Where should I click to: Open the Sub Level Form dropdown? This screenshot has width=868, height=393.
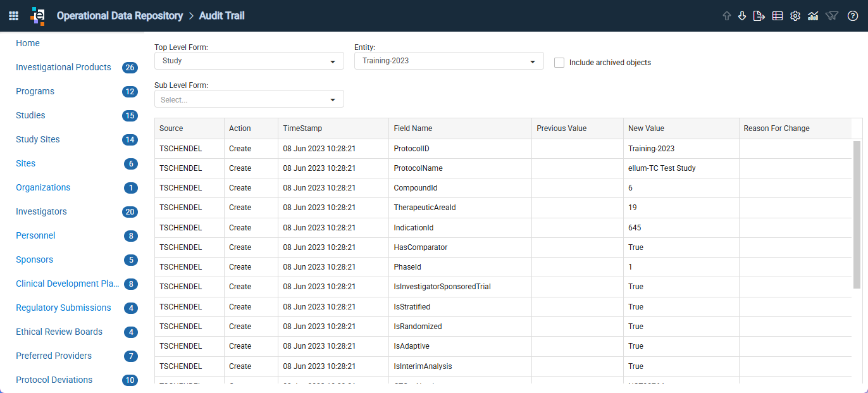point(249,99)
